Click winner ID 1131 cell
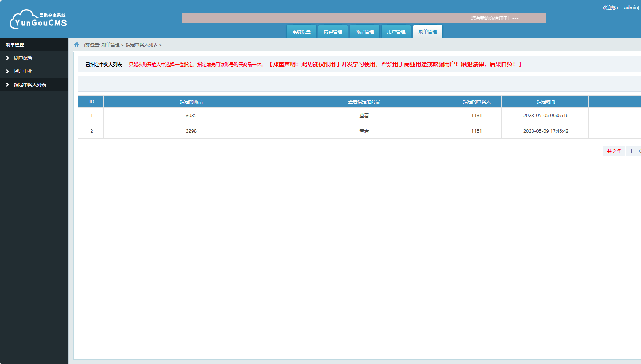This screenshot has width=641, height=364. click(476, 116)
